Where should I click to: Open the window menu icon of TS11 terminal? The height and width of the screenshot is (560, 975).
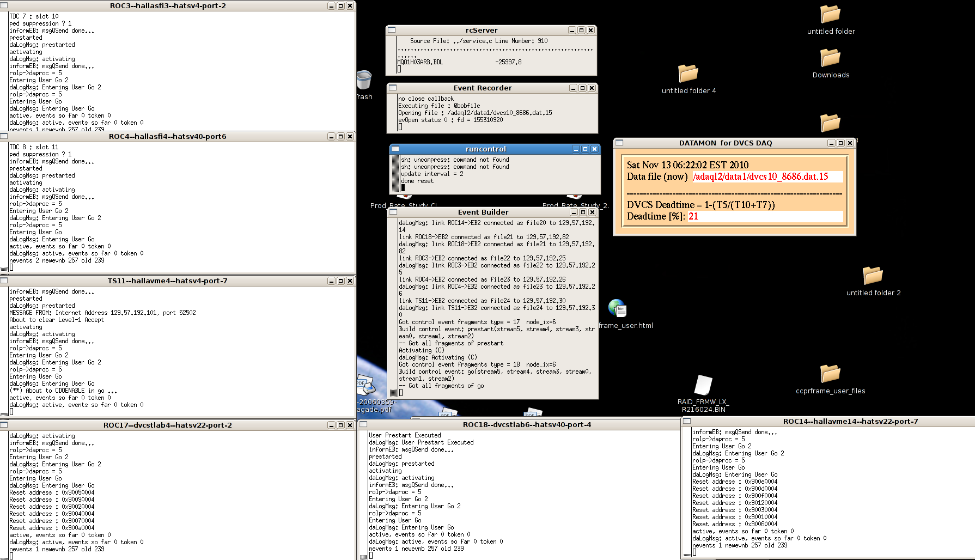(4, 281)
